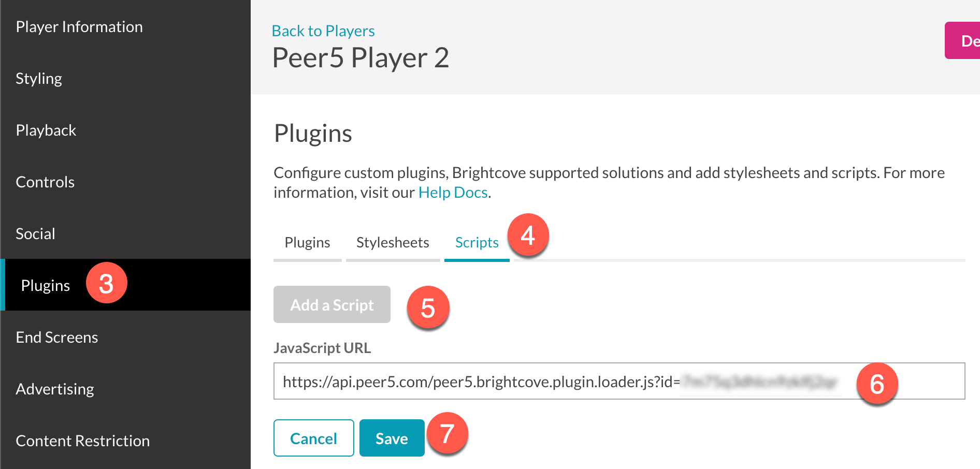The image size is (980, 469).
Task: Open the Help Docs link
Action: pyautogui.click(x=453, y=192)
